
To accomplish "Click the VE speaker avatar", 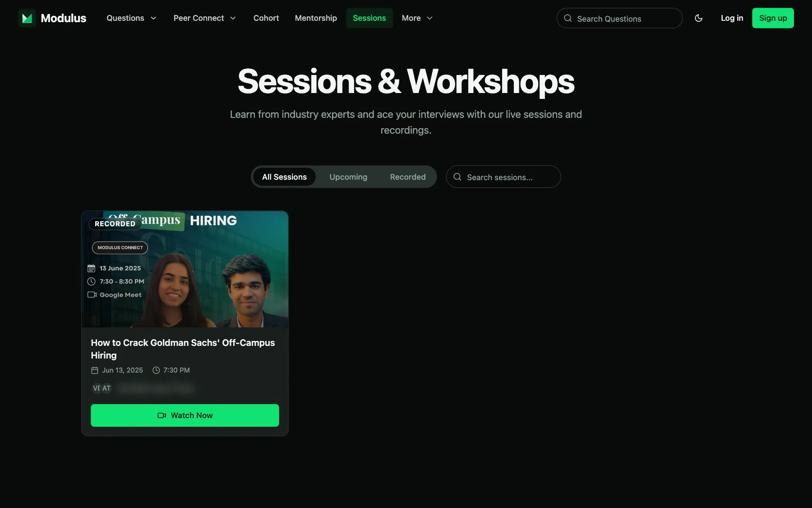I will (x=96, y=388).
